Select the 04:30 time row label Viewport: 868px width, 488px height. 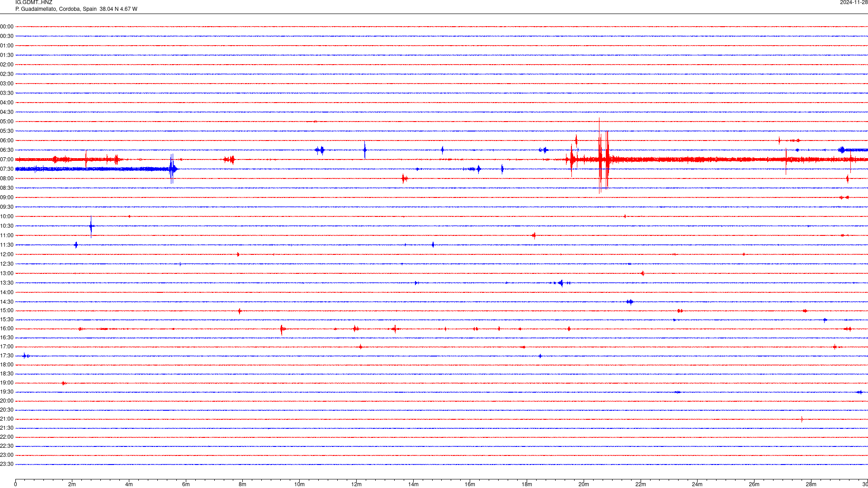[x=7, y=112]
